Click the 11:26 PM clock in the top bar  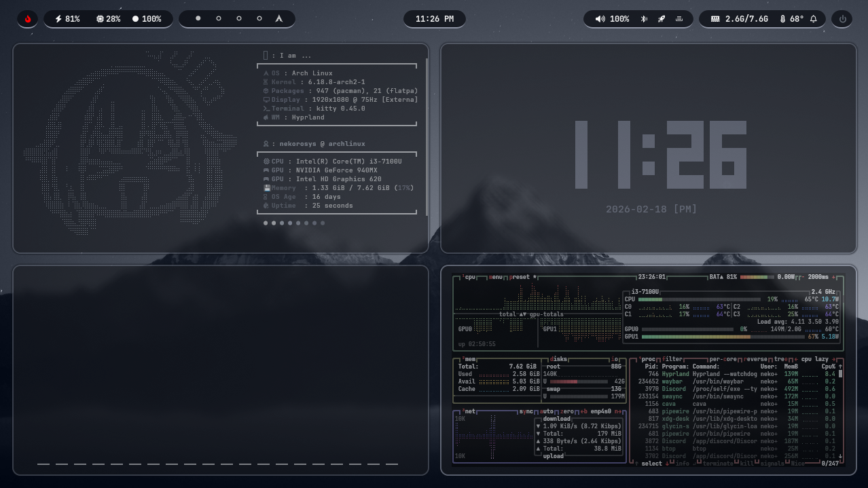[435, 19]
